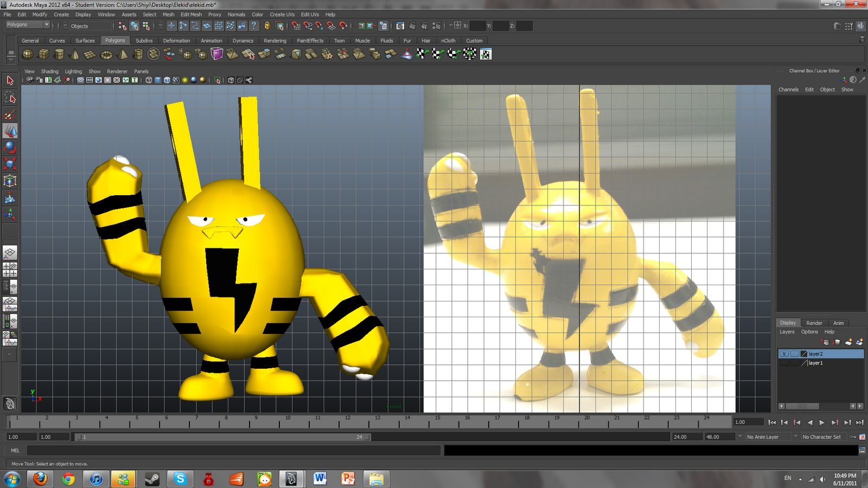The height and width of the screenshot is (488, 868).
Task: Create a polygon pyramid from the shelf
Action: tap(123, 54)
